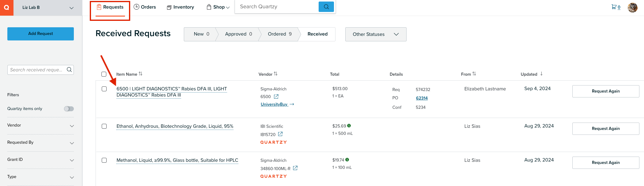Click the Requests clipboard icon
Screen dimensions: 644x186
(99, 7)
